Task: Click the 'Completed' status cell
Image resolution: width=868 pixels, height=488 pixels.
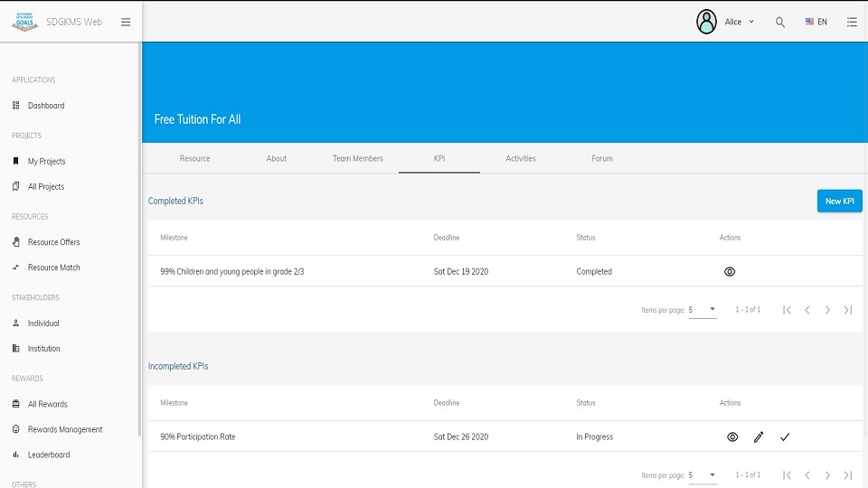Action: point(594,272)
